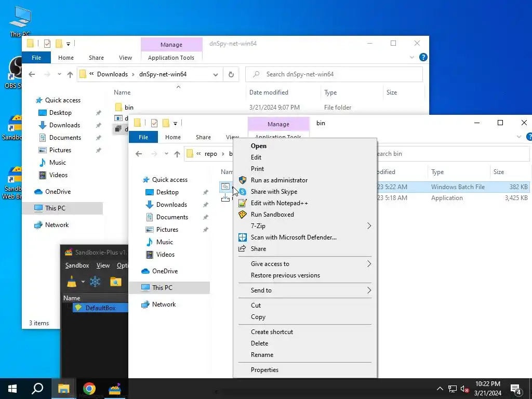The width and height of the screenshot is (532, 399).
Task: Select Pictures in dnSpy window sidebar
Action: (x=60, y=150)
